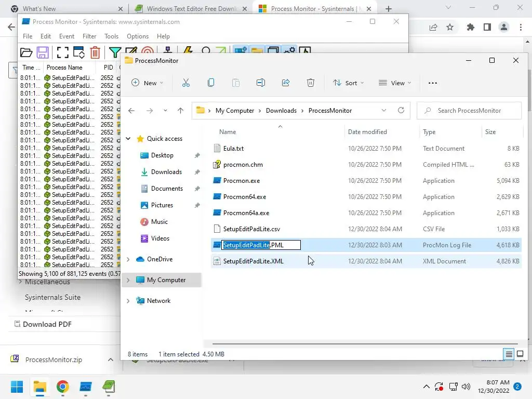This screenshot has height=399, width=532.
Task: Open the Filter menu in Process Monitor
Action: 89,36
